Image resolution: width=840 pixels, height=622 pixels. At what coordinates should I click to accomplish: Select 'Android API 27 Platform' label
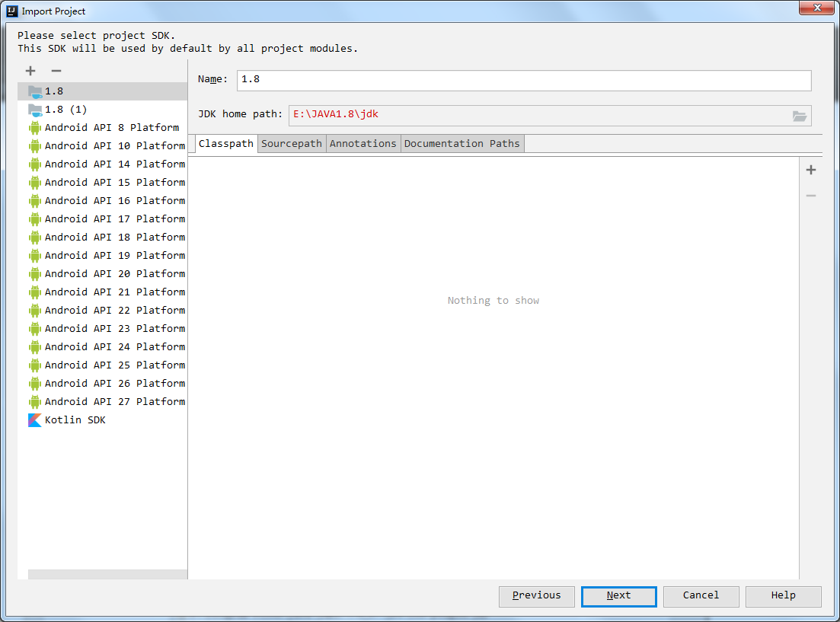(x=115, y=401)
